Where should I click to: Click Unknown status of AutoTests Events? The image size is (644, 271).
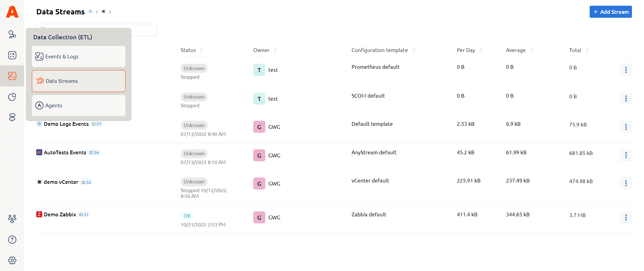coord(194,154)
